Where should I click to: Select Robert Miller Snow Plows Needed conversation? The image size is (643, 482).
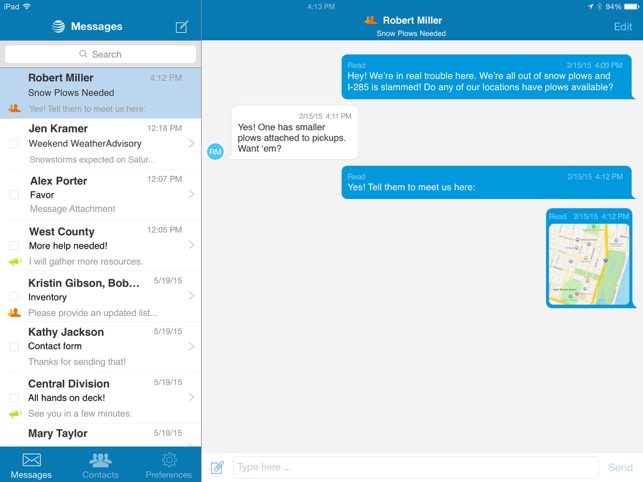[100, 93]
